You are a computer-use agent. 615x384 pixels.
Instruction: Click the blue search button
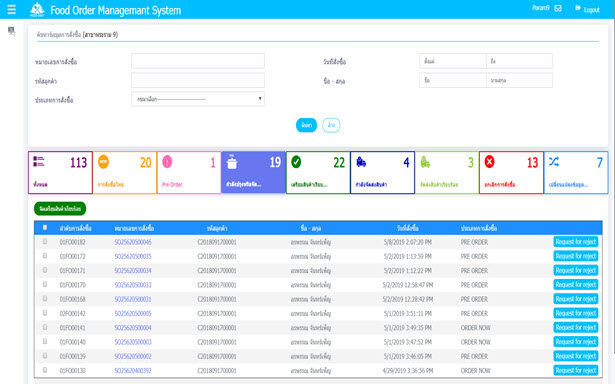point(306,125)
